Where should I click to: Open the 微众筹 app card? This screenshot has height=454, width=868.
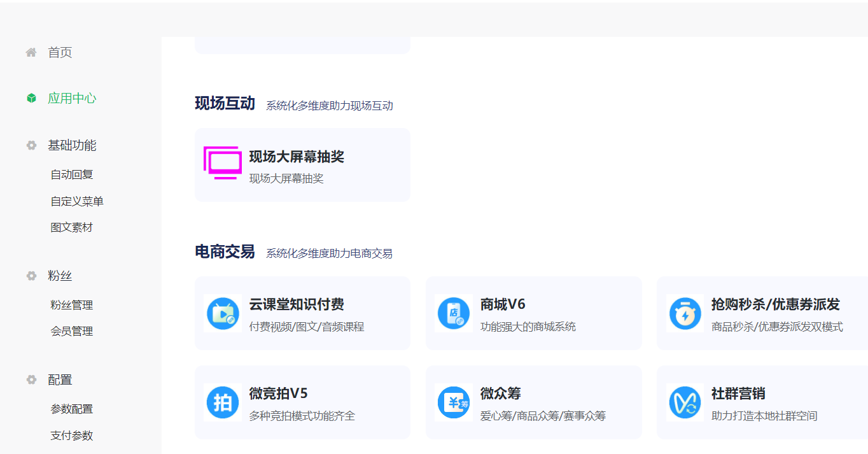533,402
